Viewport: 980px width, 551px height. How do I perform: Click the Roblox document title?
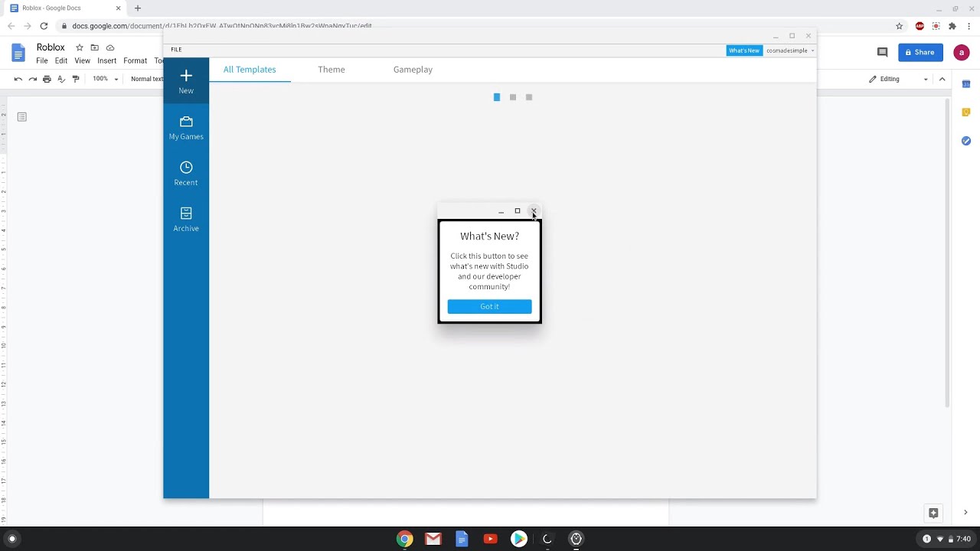point(51,47)
